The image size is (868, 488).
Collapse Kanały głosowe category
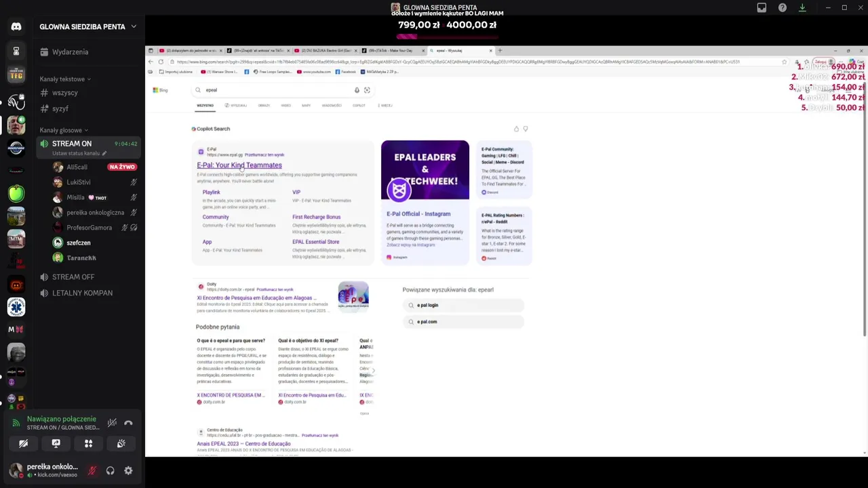pyautogui.click(x=63, y=130)
